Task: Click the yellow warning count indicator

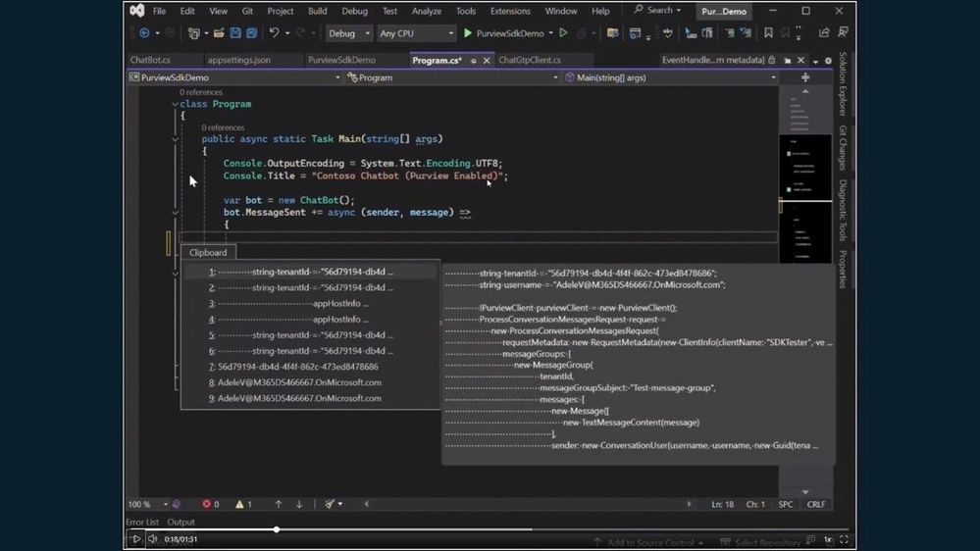Action: pos(243,504)
